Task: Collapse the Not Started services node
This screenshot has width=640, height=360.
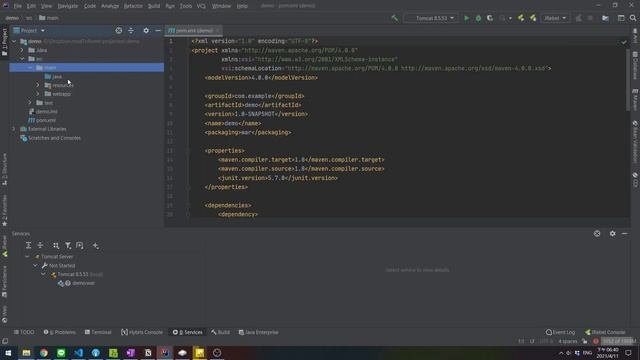Action: click(x=35, y=265)
